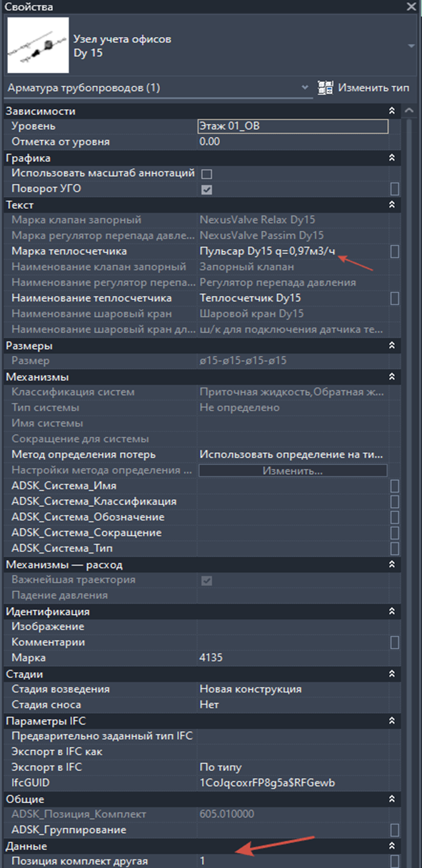
Task: Enable Использовать масштаб аннотаций checkbox
Action: (207, 174)
